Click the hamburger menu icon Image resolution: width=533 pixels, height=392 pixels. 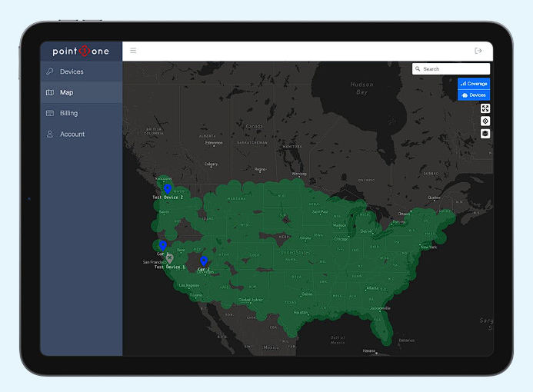click(x=133, y=51)
